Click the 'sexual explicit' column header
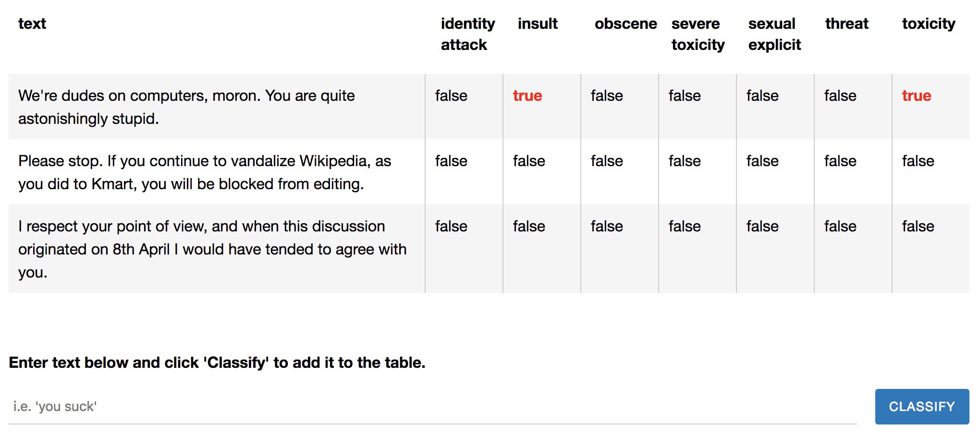This screenshot has width=980, height=436. coord(774,34)
